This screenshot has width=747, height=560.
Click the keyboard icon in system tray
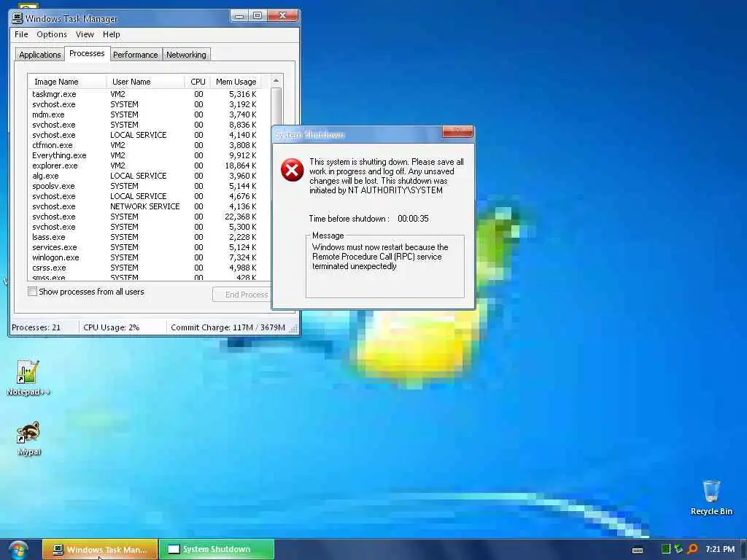(638, 550)
